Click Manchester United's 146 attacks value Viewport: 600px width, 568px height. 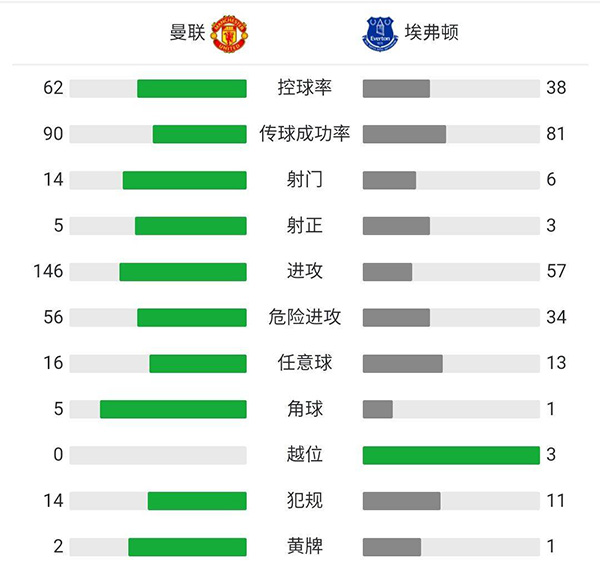pos(47,271)
